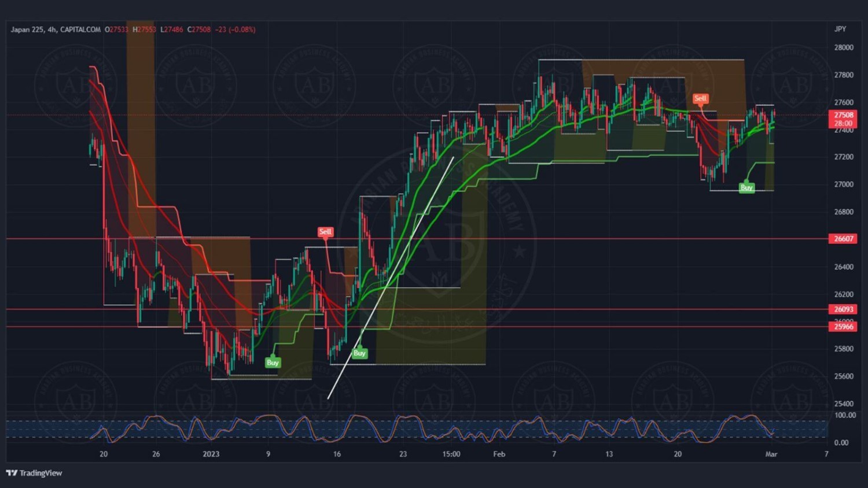This screenshot has width=868, height=488.
Task: Click the Sell signal label touching the 26607 line
Action: [x=325, y=232]
